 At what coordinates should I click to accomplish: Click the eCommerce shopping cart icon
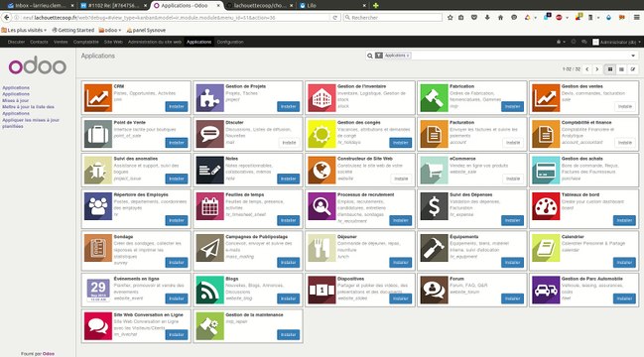(434, 171)
